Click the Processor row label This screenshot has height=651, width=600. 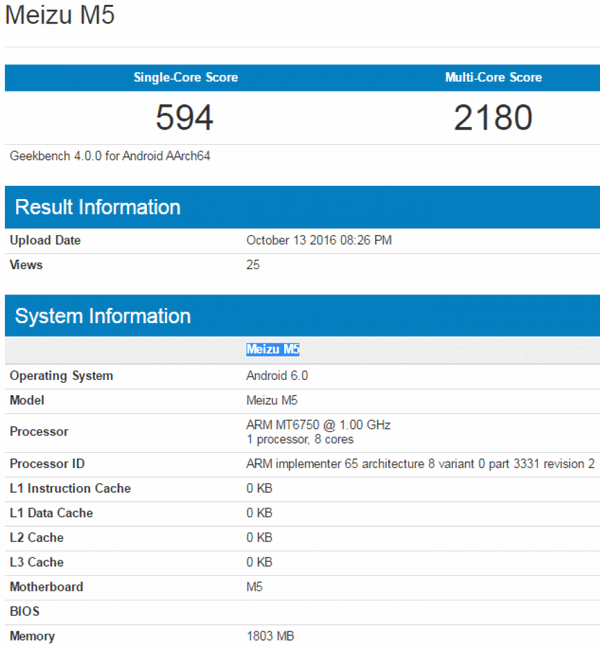[39, 432]
